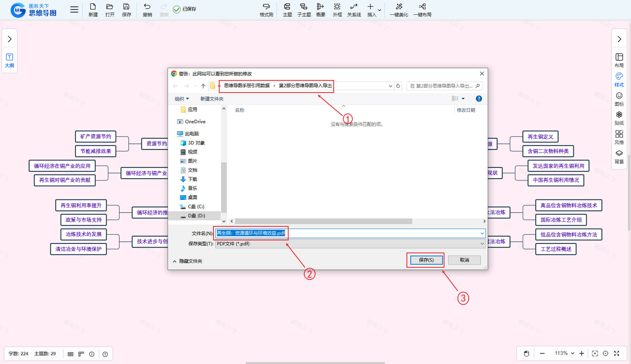Click the horizontal scrollbar in file list
This screenshot has width=631, height=364.
tap(323, 221)
